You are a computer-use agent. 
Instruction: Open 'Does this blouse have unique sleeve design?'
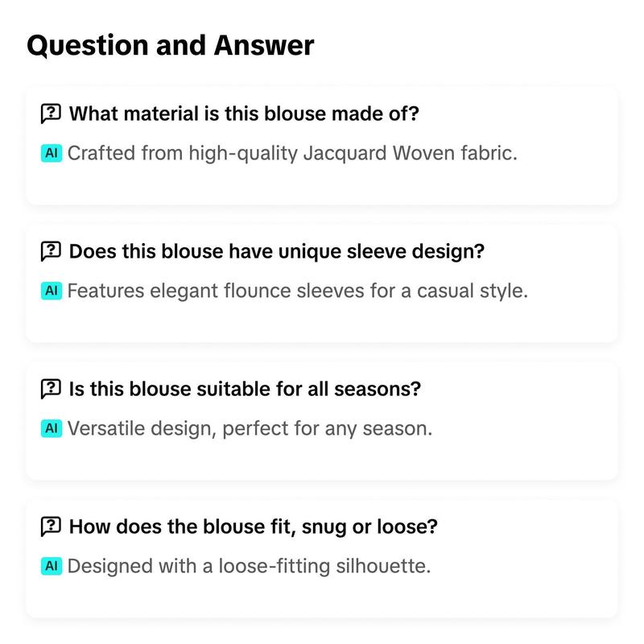(277, 251)
